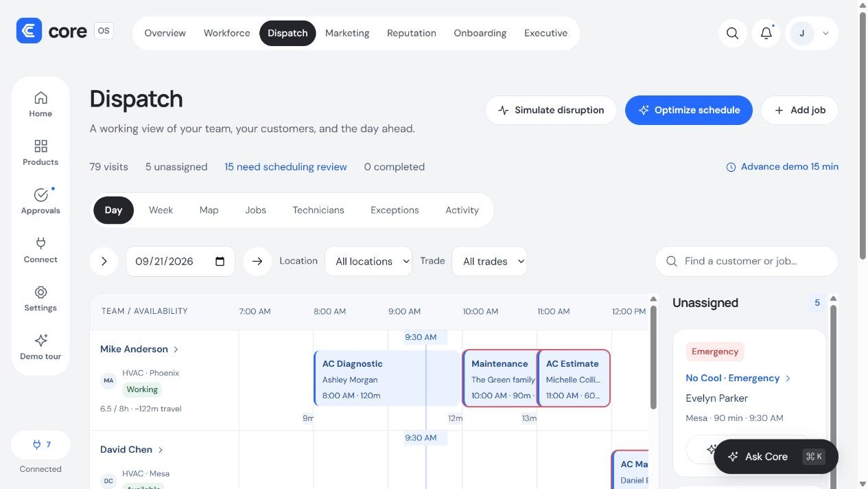
Task: Open notifications bell icon
Action: 766,33
